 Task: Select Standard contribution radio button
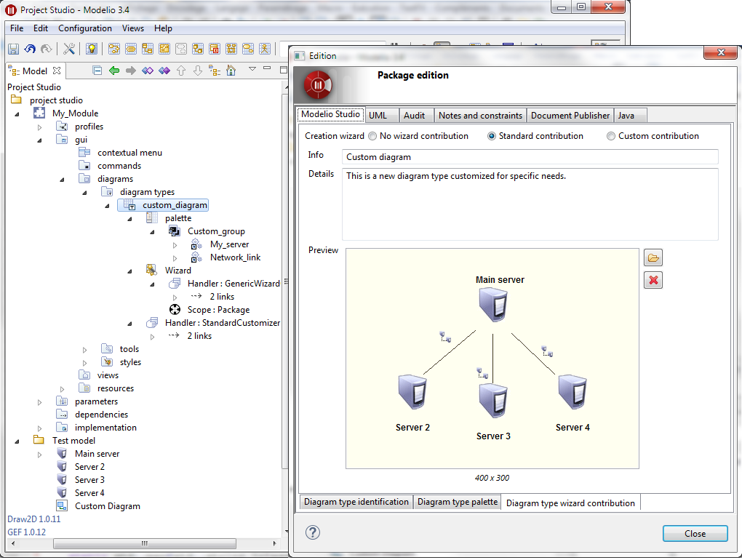pyautogui.click(x=492, y=136)
